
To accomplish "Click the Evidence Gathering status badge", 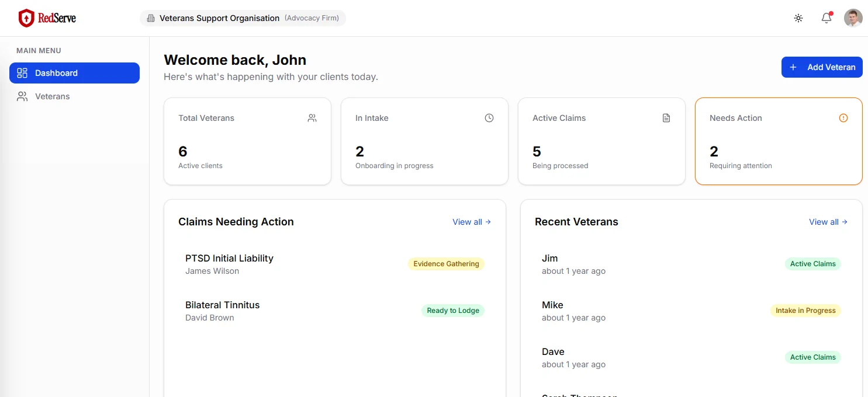I will click(x=446, y=264).
